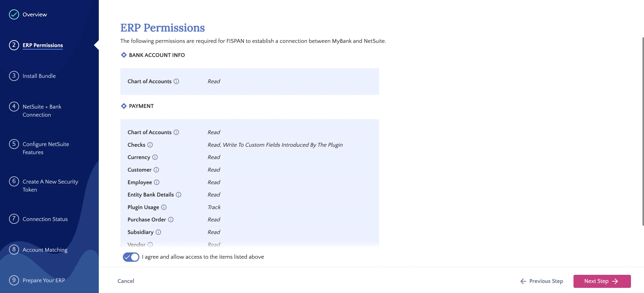Go back with Previous Step
Viewport: 644px width, 293px height.
(x=542, y=281)
